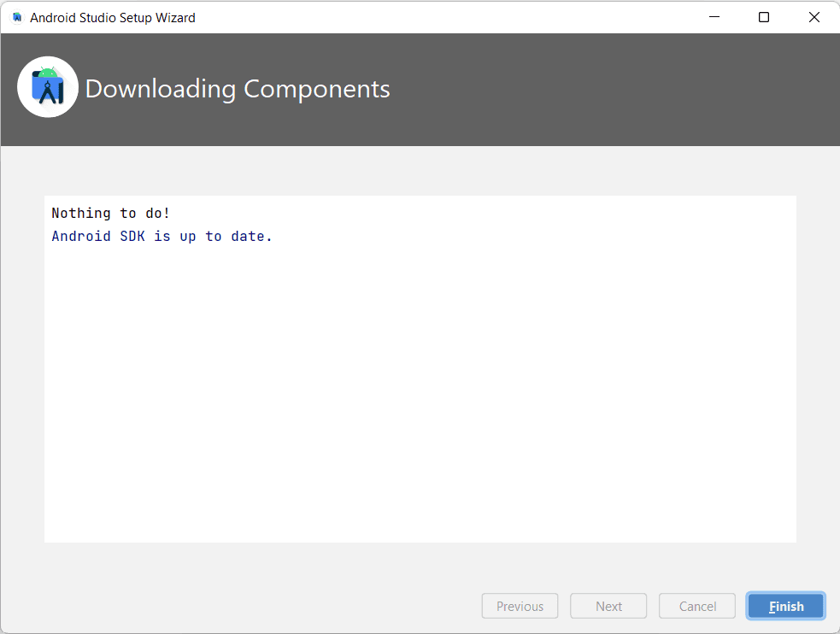Click the Android Studio icon in the title bar
Image resolution: width=840 pixels, height=634 pixels.
(16, 16)
